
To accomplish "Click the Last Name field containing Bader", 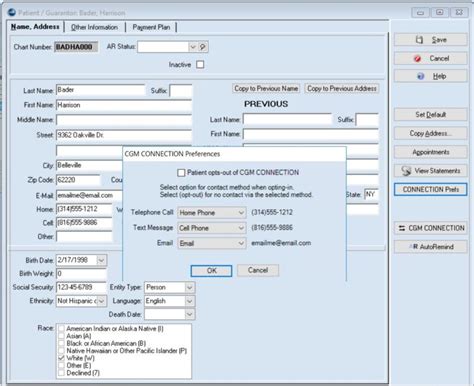I will point(100,90).
